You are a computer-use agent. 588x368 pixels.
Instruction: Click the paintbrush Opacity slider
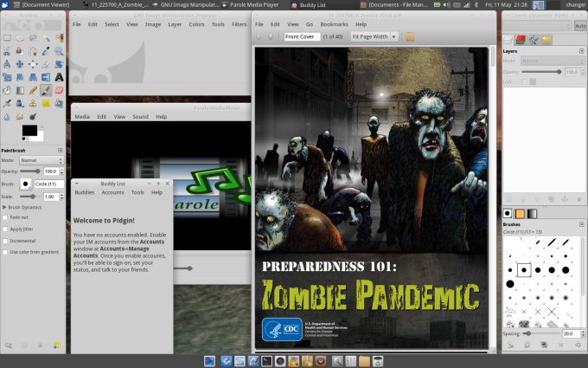coord(31,171)
